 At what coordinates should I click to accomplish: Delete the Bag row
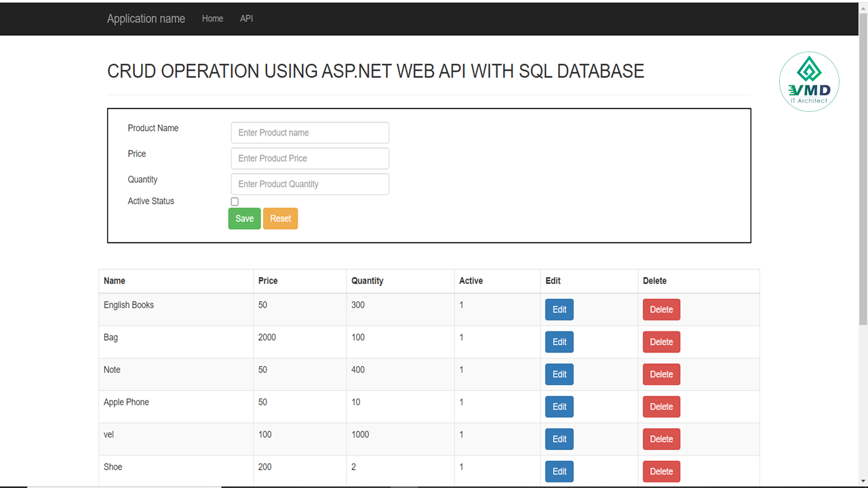661,342
